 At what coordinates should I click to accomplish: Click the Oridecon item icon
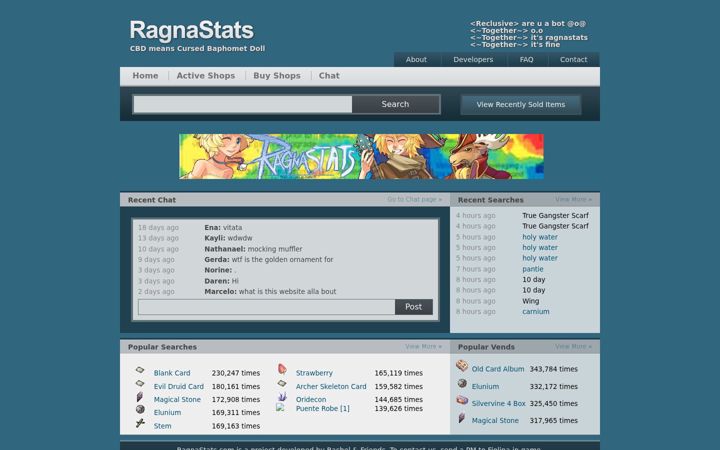(282, 396)
